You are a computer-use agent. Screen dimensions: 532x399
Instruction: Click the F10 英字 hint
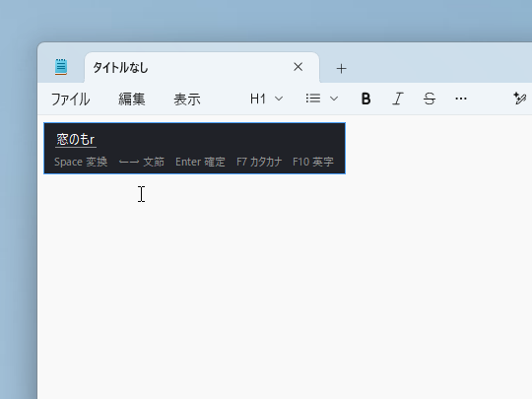[x=313, y=162]
